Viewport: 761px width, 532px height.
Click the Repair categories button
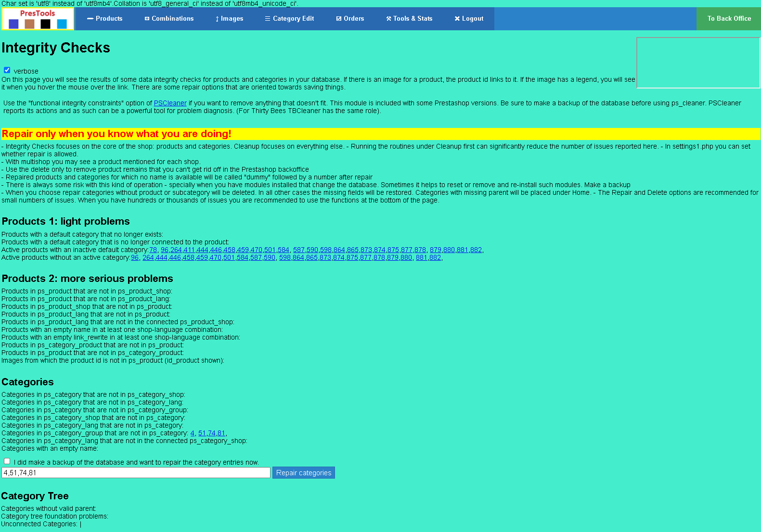point(304,473)
